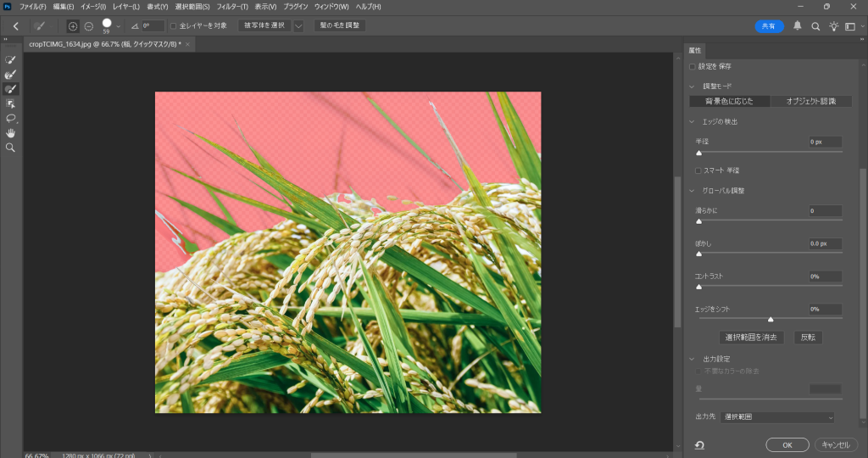Activate the Hand tool

pos(11,132)
